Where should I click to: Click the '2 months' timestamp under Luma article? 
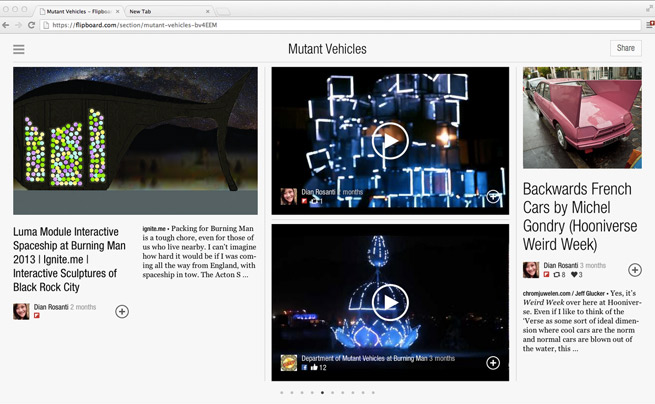click(x=83, y=307)
